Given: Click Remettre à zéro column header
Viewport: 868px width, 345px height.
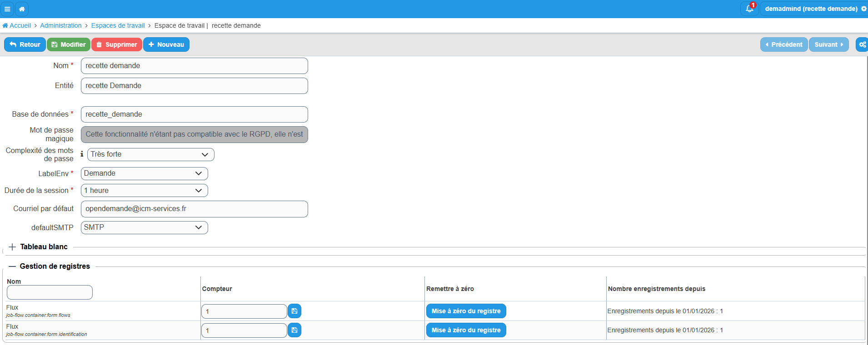Looking at the screenshot, I should [x=450, y=289].
